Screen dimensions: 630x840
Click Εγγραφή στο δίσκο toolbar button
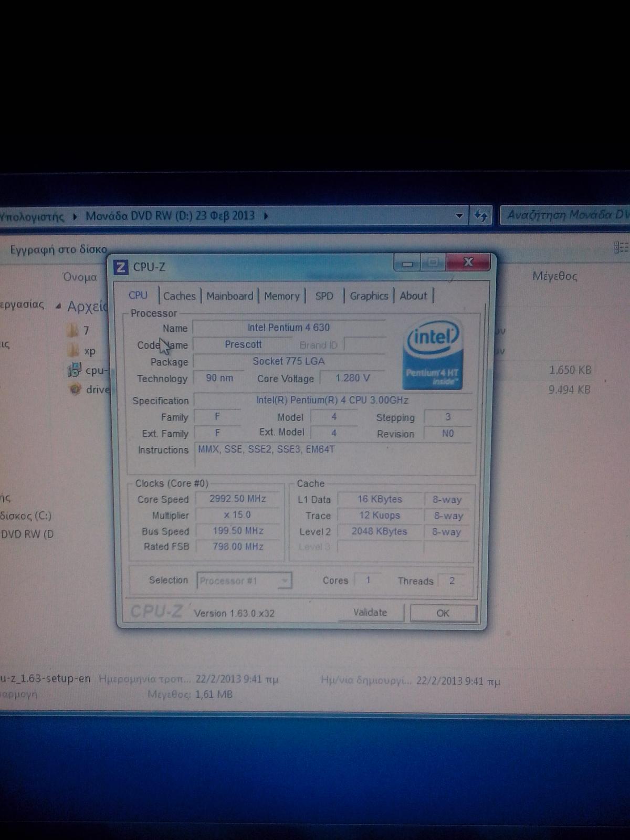pos(58,249)
